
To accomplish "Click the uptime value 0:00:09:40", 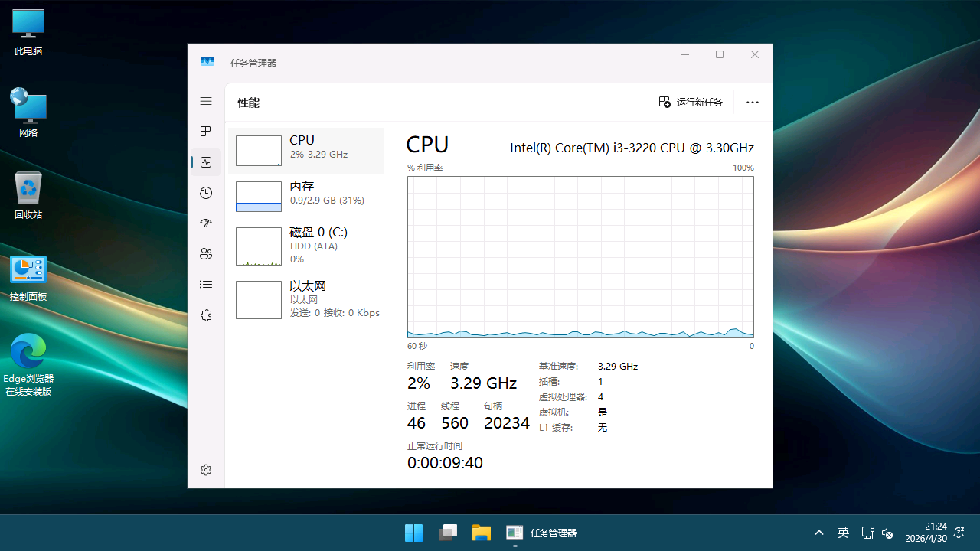I will pos(445,463).
